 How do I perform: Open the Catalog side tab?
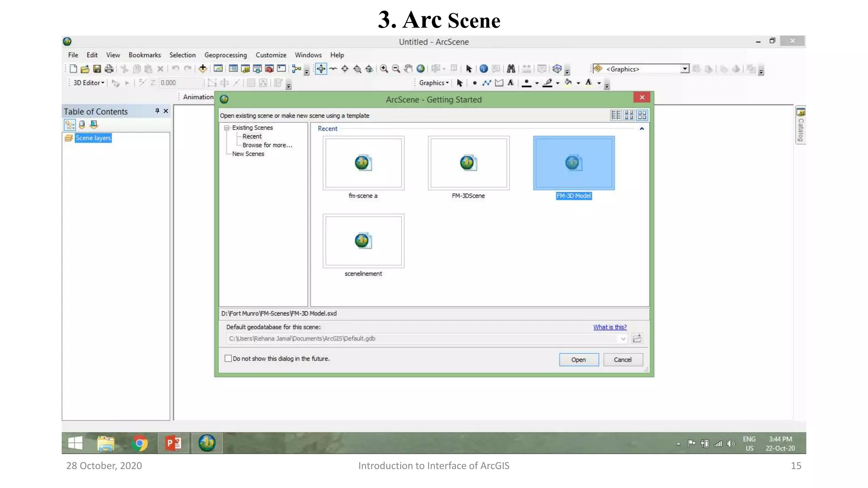click(800, 125)
